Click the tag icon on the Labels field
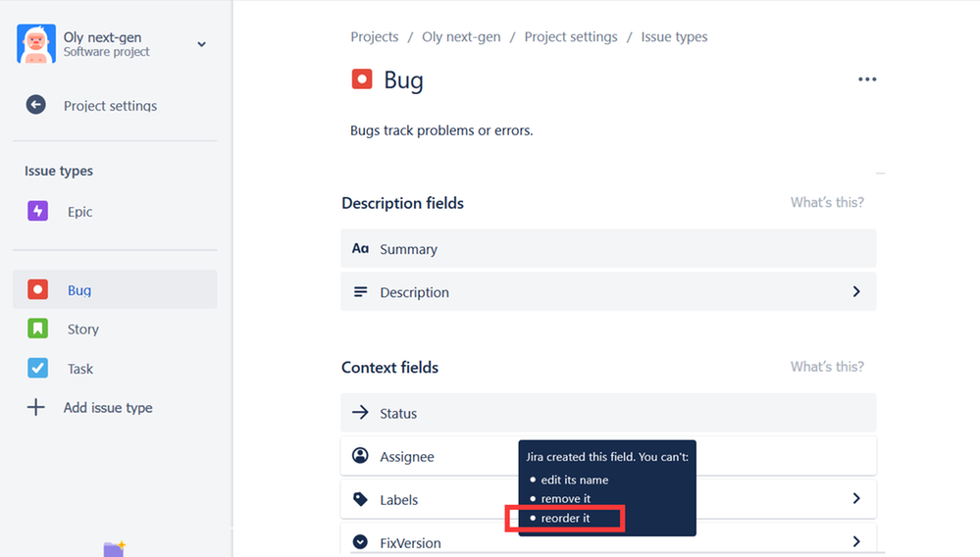The image size is (980, 557). 360,499
